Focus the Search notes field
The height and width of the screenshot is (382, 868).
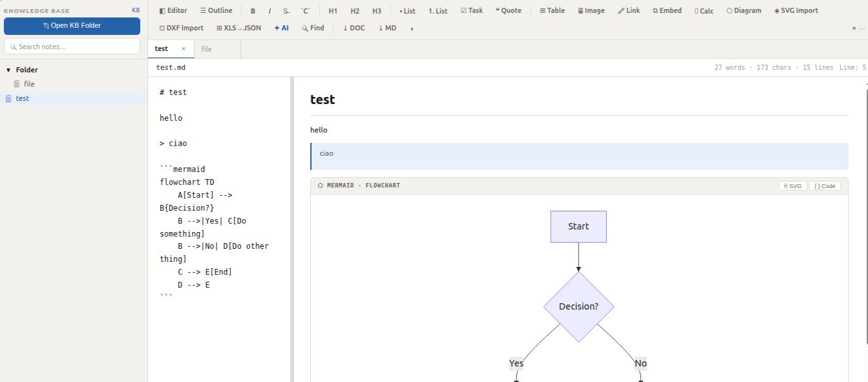[x=72, y=47]
